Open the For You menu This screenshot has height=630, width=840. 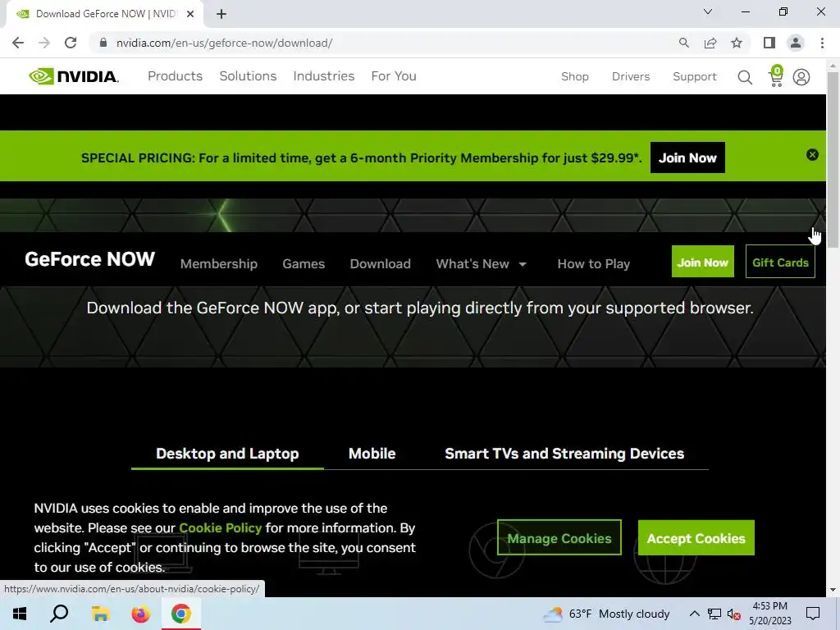[x=394, y=76]
